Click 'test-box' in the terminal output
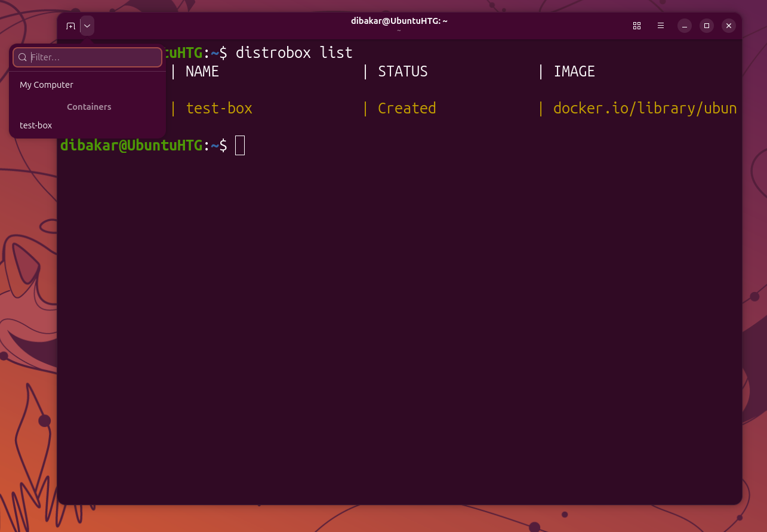Image resolution: width=767 pixels, height=532 pixels. coord(219,108)
